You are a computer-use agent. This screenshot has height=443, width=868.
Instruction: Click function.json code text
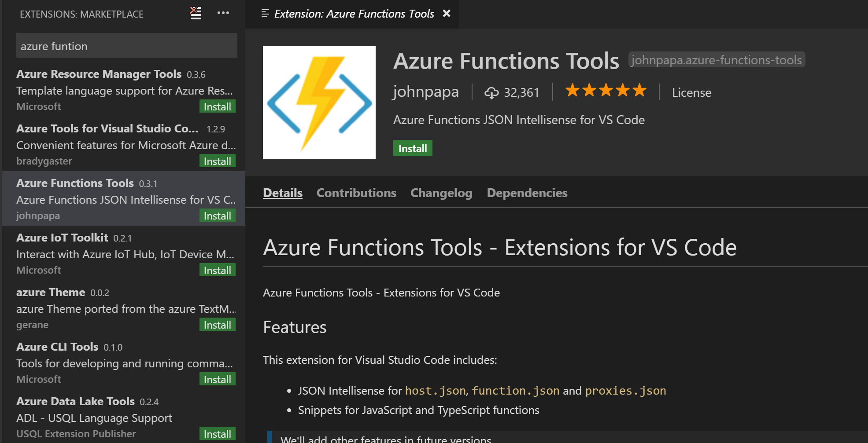[x=516, y=391]
